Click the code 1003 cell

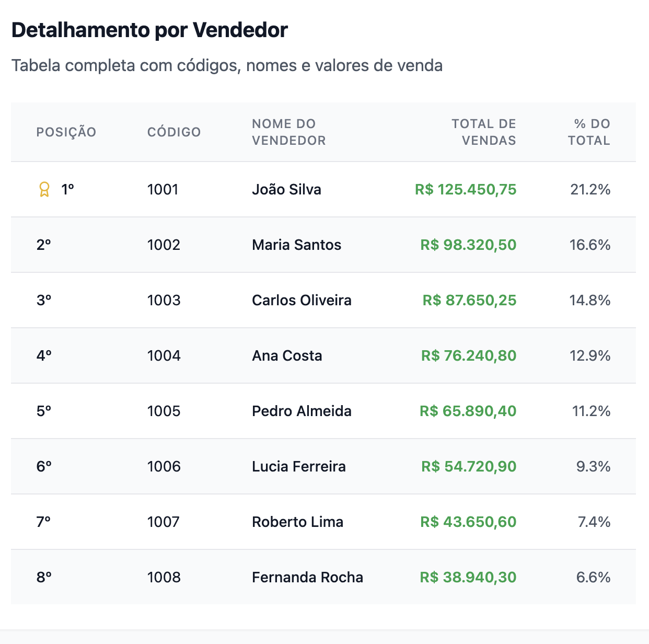click(164, 300)
